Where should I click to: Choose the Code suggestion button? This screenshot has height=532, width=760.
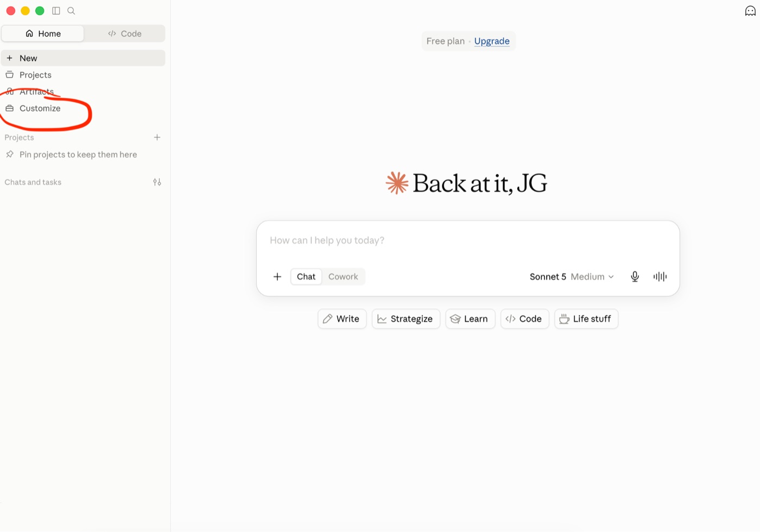524,319
